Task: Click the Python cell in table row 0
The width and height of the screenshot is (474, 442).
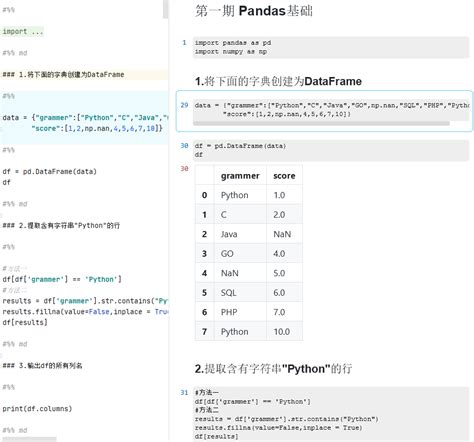Action: coord(235,195)
